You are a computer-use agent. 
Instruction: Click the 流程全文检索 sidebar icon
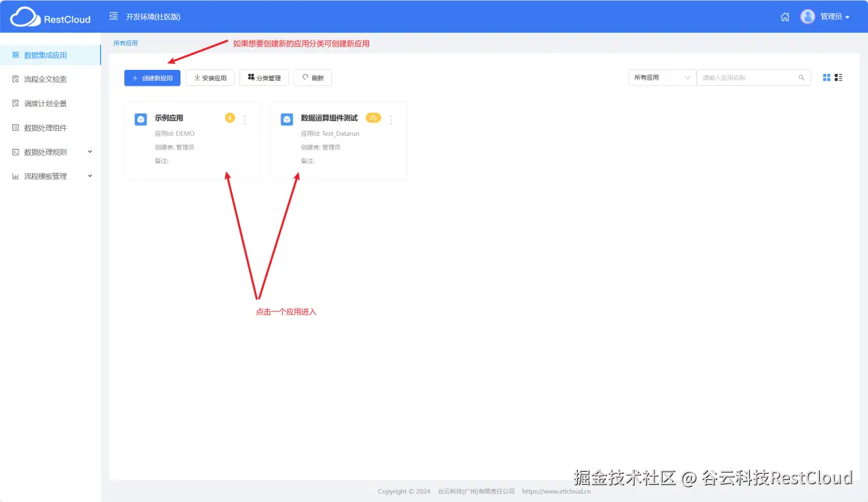(16, 79)
